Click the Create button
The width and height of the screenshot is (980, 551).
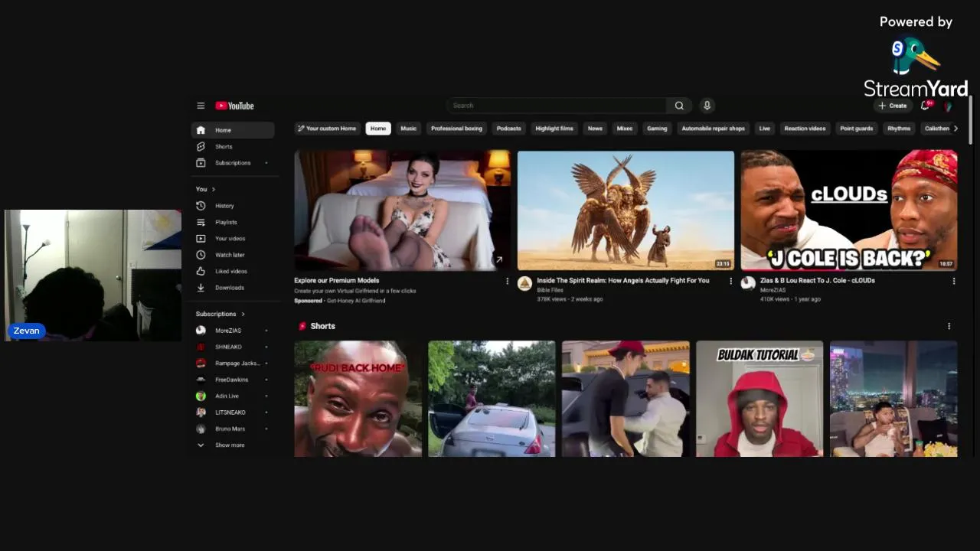coord(893,106)
